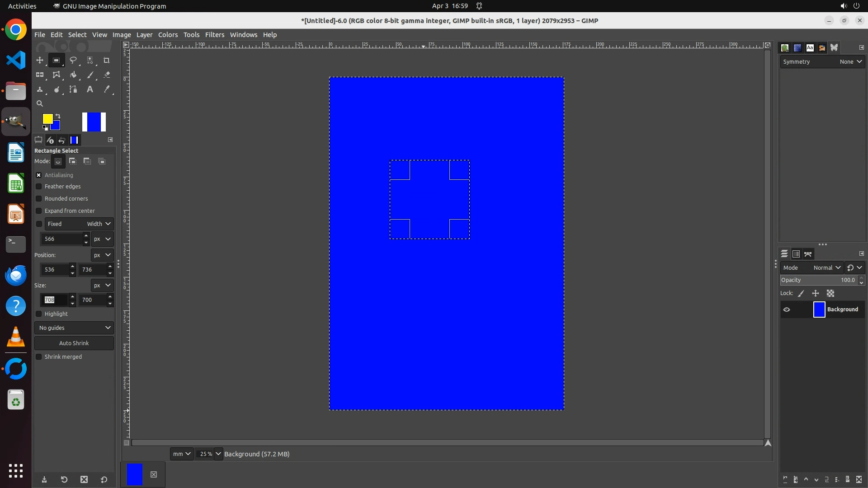Screen dimensions: 868x488
Task: Hide the Background layer with eye icon
Action: [787, 310]
